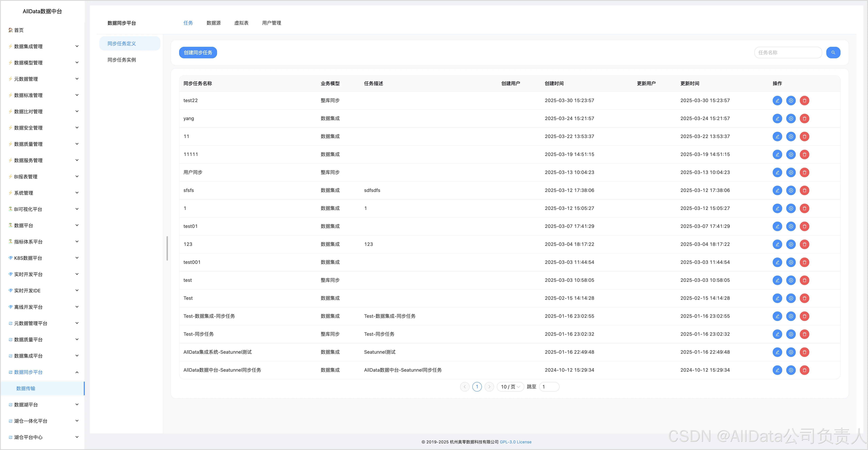Edit the AllData数据中台-Seatunnel同步任务 task
The image size is (868, 450).
(x=777, y=370)
